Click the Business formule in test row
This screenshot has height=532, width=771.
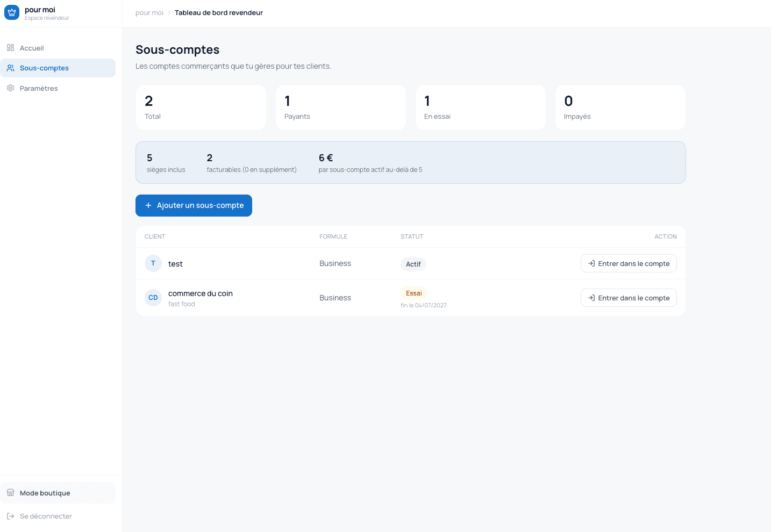pyautogui.click(x=335, y=263)
